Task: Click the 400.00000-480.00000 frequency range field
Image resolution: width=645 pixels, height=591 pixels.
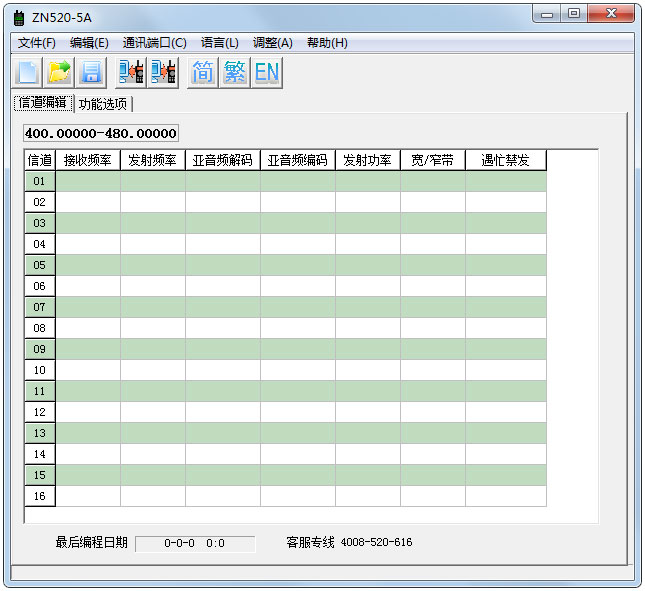Action: point(101,133)
